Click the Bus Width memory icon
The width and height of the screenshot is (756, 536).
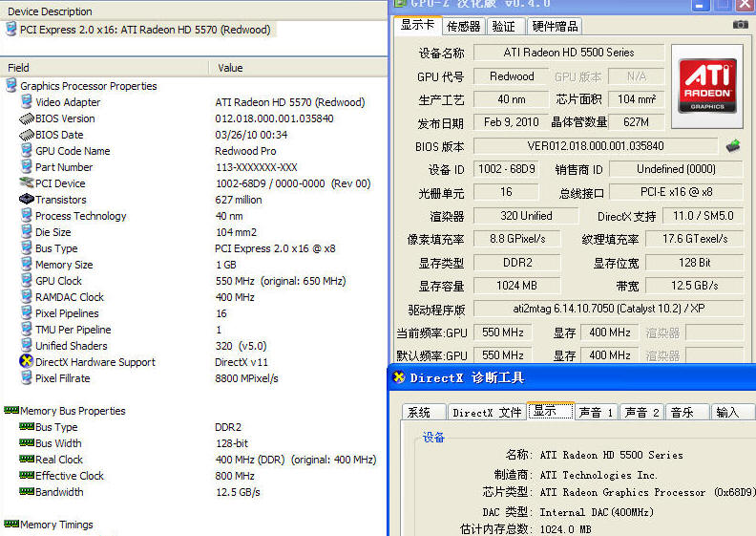[27, 442]
